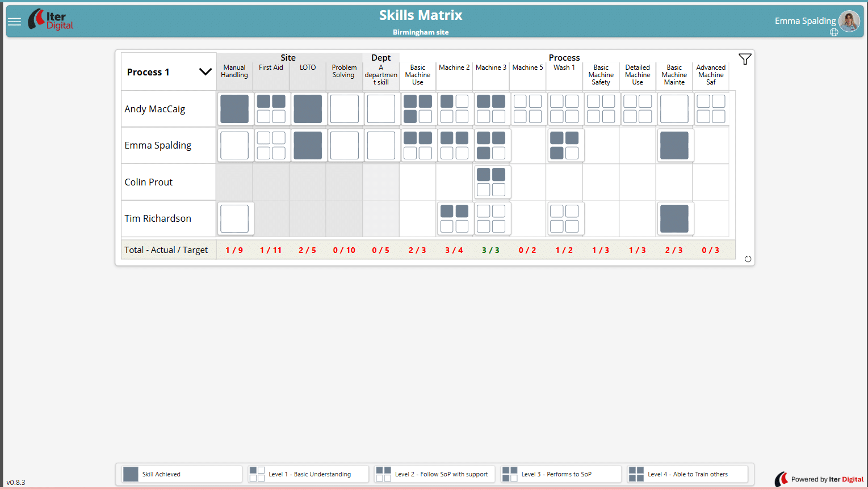
Task: Open the matrix filter funnel icon
Action: [x=745, y=59]
